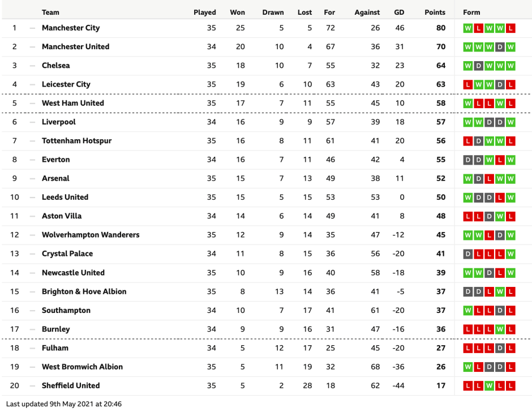Click West Bromwich Albion's green W form box
Screen dimensions: 532x412
click(x=467, y=367)
